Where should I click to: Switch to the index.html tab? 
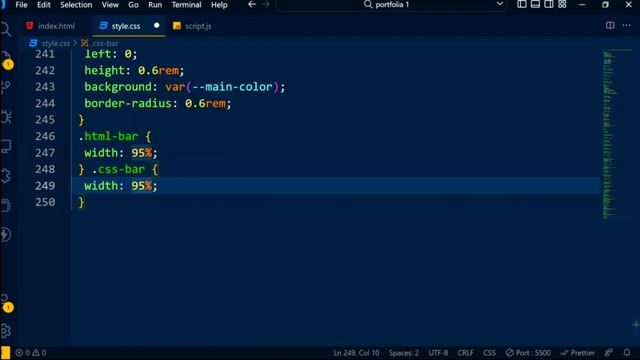click(x=56, y=26)
